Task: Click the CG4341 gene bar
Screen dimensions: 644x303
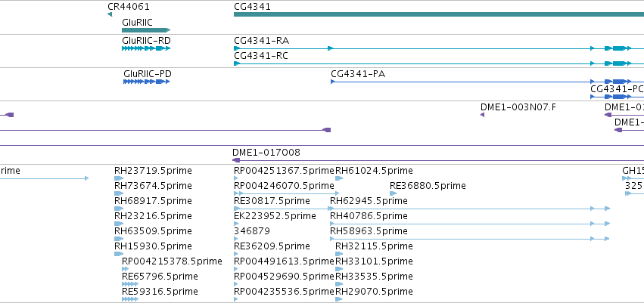Action: 439,14
